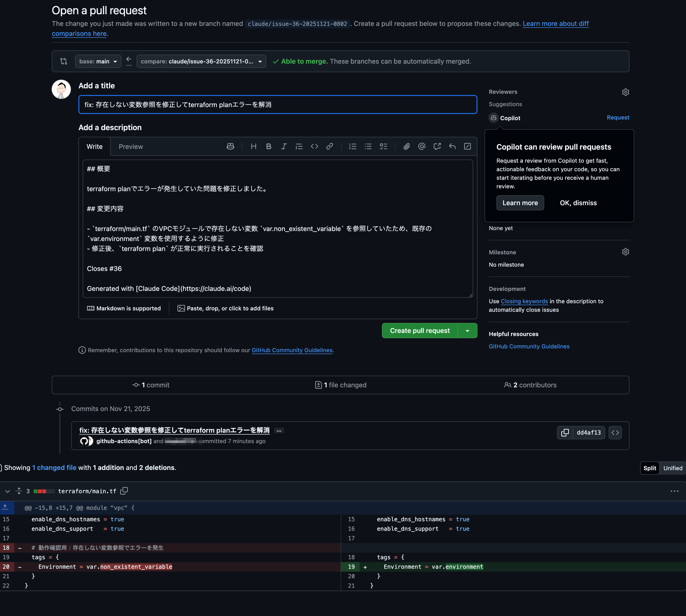This screenshot has height=616, width=686.
Task: Add a task list to description
Action: (383, 146)
